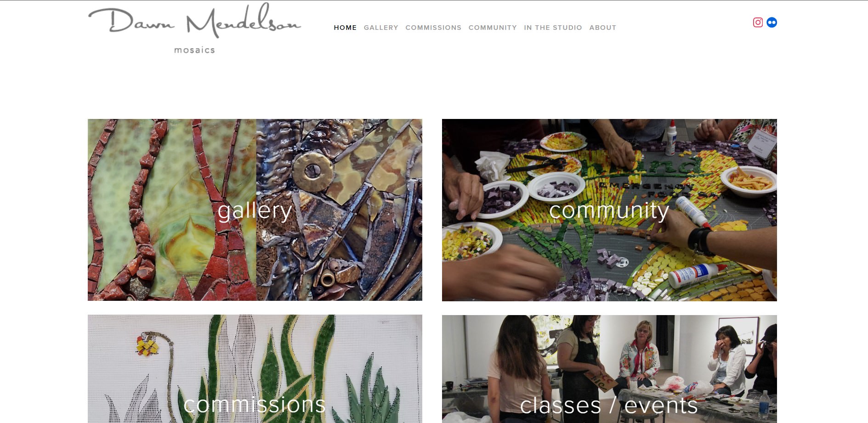The height and width of the screenshot is (423, 868).
Task: Click the 'gallery' tile label
Action: [255, 211]
